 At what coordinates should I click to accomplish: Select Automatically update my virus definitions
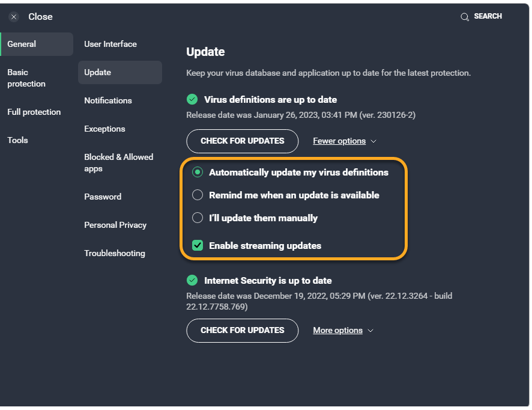pyautogui.click(x=197, y=173)
